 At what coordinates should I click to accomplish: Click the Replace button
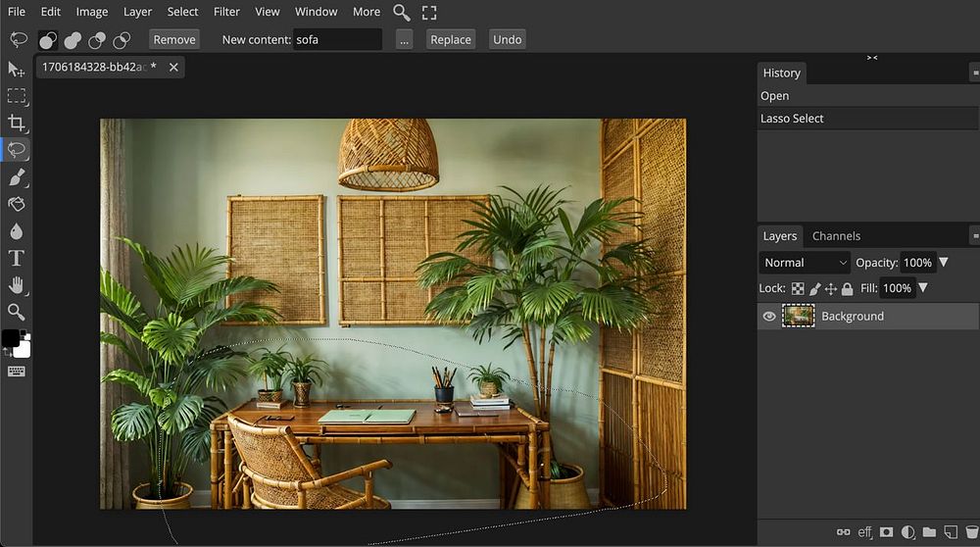tap(451, 39)
